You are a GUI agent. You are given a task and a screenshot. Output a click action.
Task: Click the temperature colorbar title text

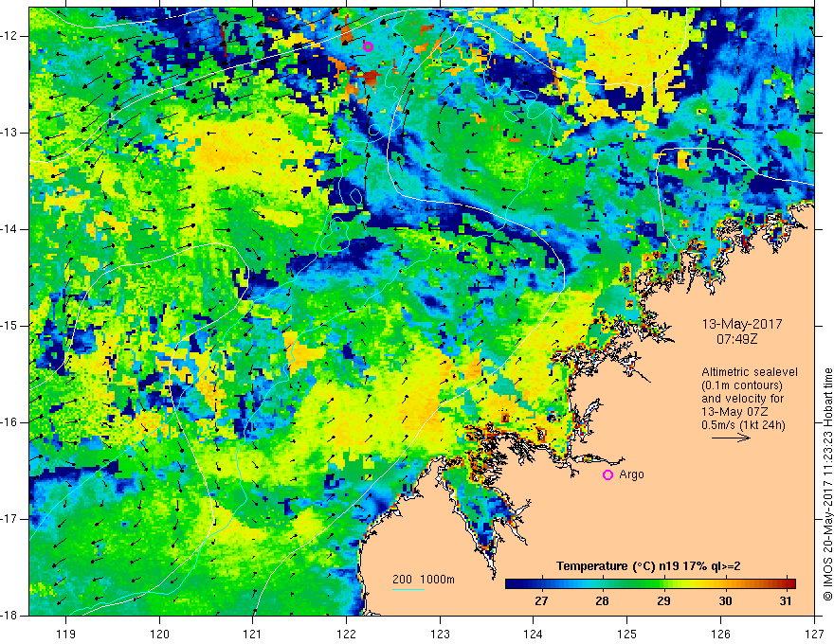tap(648, 566)
